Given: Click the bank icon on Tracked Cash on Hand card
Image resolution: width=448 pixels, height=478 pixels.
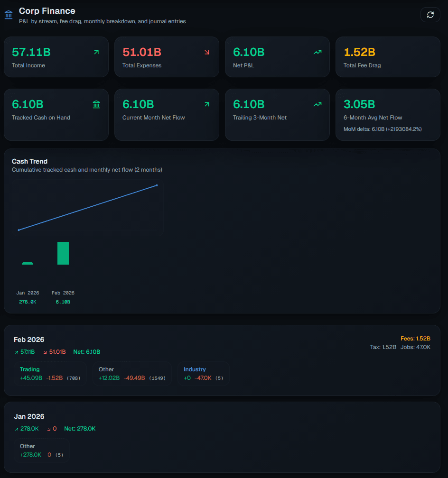Looking at the screenshot, I should 96,104.
